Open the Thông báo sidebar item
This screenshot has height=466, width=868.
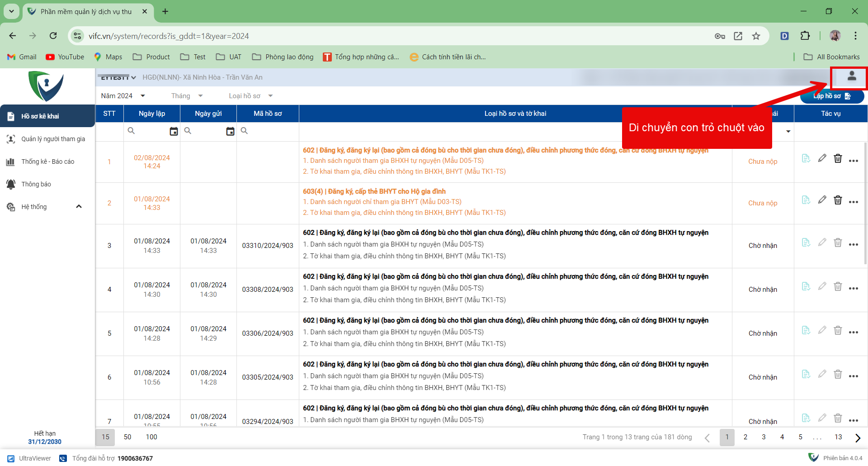pyautogui.click(x=36, y=184)
